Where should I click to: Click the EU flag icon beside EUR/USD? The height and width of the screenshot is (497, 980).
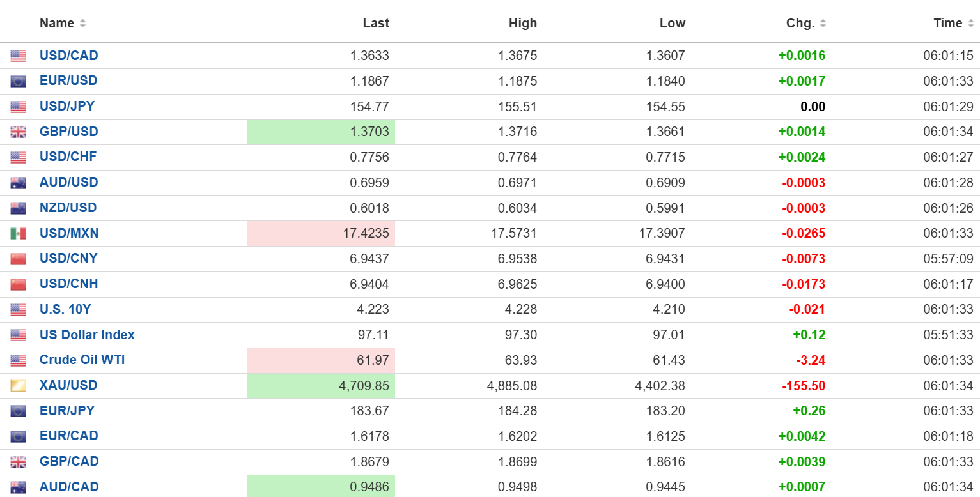pyautogui.click(x=18, y=82)
